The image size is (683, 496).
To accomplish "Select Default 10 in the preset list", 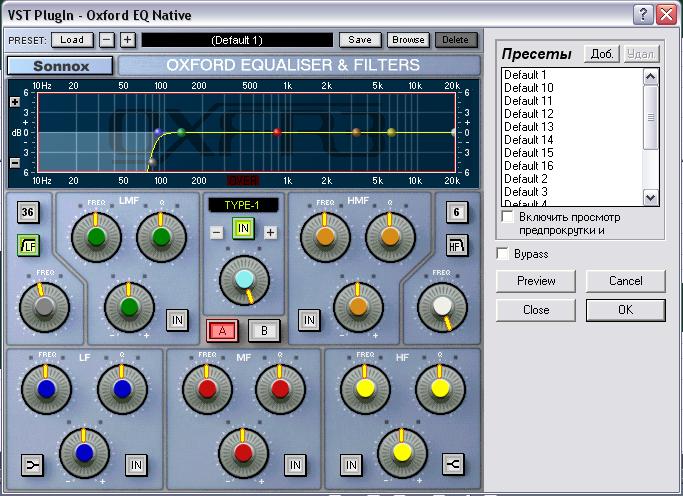I will click(x=572, y=88).
